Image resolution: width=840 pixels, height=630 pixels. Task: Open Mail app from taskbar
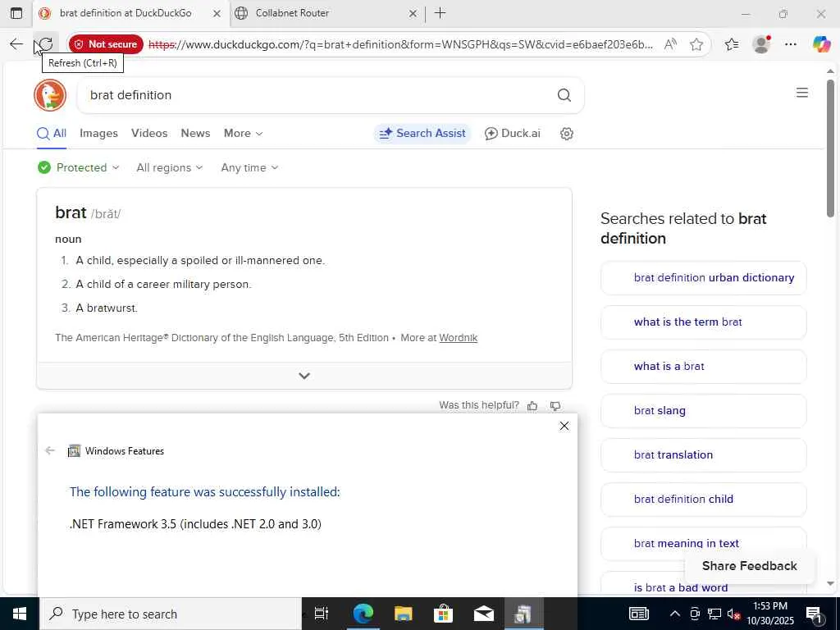click(x=484, y=614)
